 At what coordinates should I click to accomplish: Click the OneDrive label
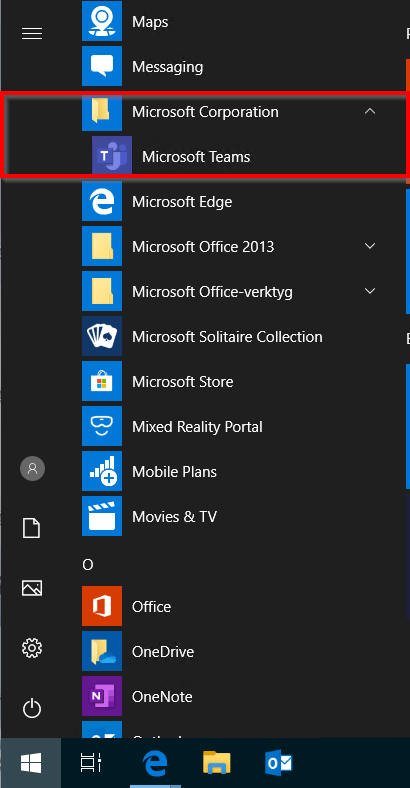click(x=163, y=652)
